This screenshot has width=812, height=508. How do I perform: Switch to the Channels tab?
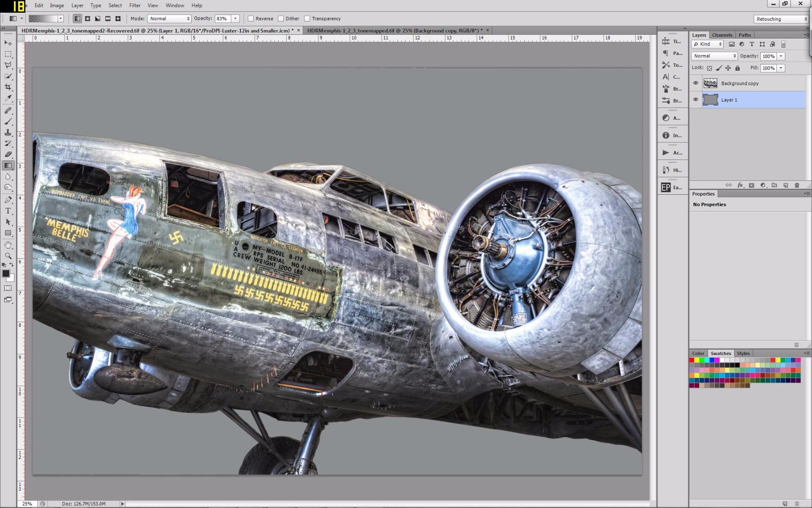[x=722, y=35]
